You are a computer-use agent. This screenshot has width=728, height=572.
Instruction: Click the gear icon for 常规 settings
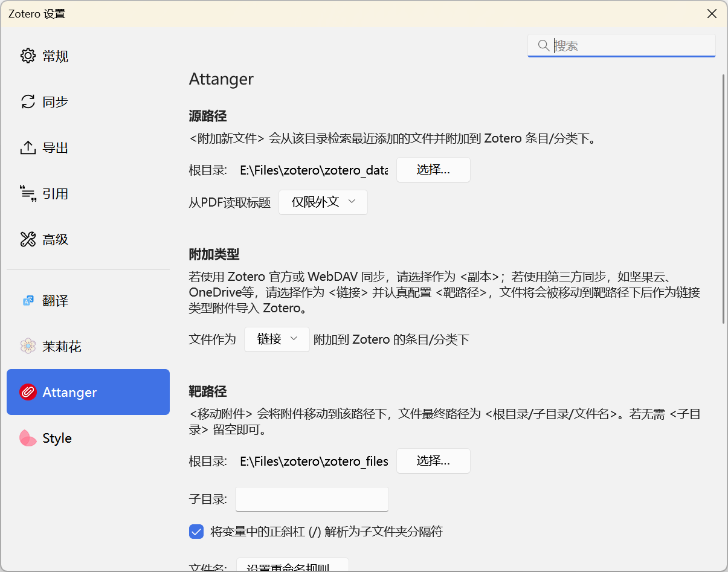(28, 56)
